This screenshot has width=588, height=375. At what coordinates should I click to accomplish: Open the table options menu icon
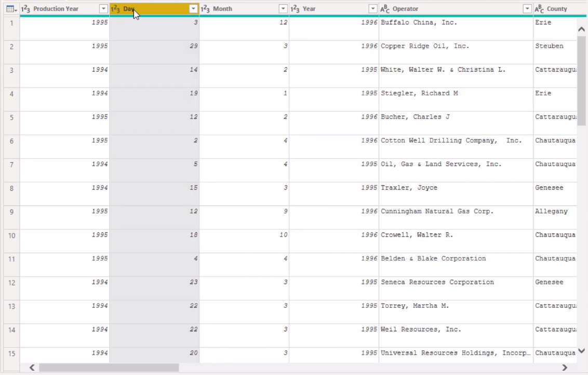(11, 9)
